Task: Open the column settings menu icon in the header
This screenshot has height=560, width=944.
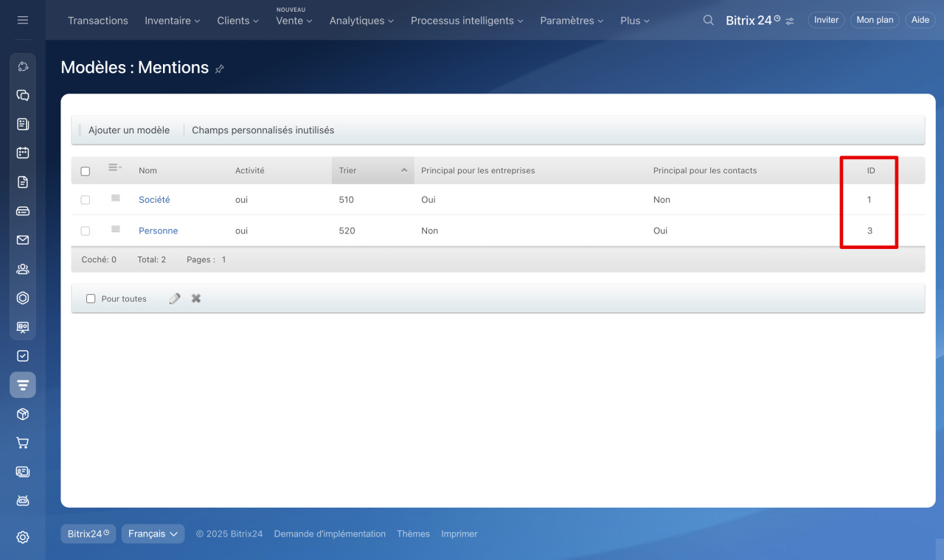Action: click(x=114, y=168)
